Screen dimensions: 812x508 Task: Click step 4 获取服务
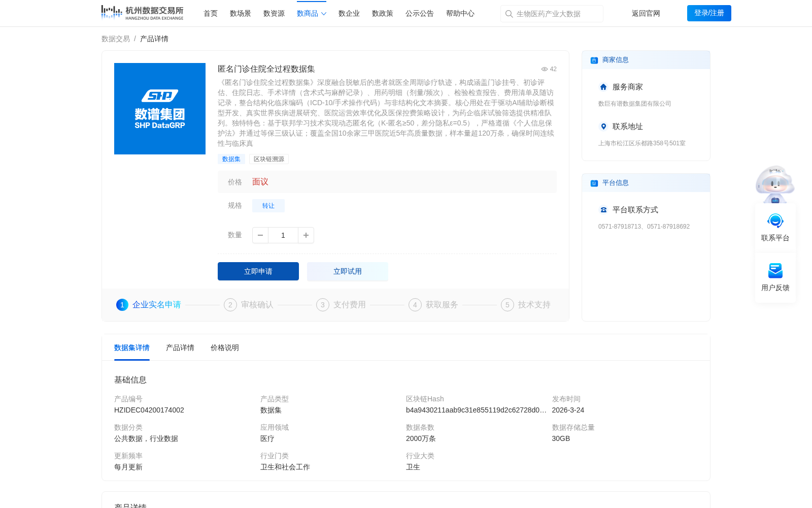click(x=433, y=305)
